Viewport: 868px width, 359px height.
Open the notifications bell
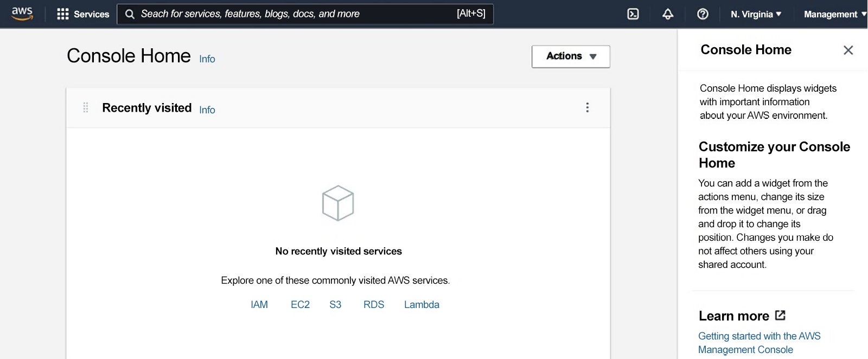tap(668, 14)
